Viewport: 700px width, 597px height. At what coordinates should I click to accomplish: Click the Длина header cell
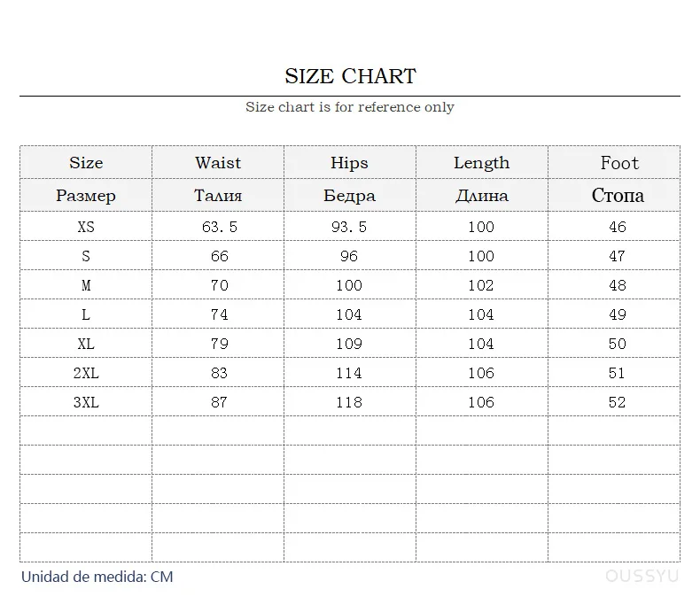[481, 196]
